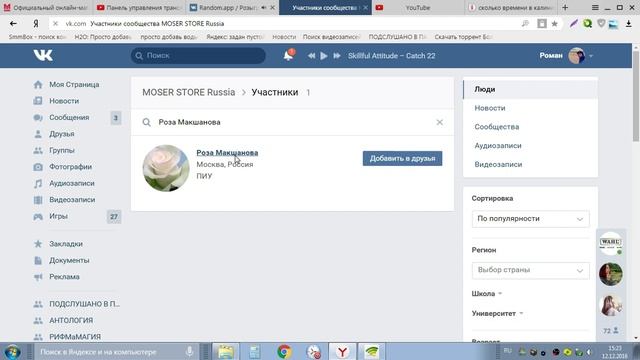Click the VK logo in header
This screenshot has width=640, height=360.
[x=43, y=55]
